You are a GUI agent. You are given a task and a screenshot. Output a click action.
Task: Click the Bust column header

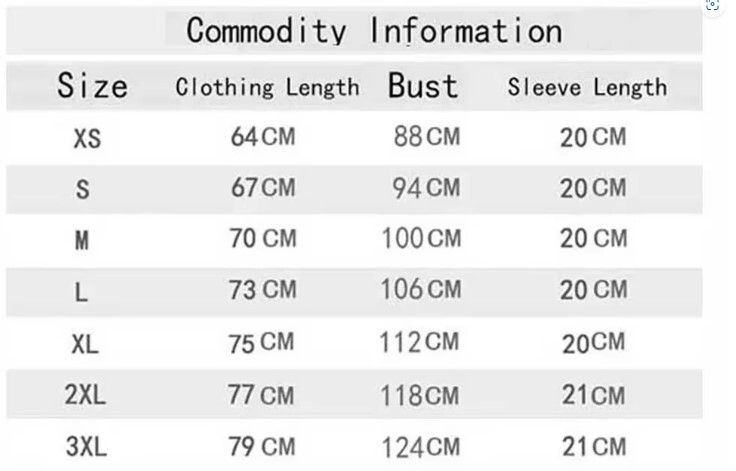pyautogui.click(x=423, y=86)
